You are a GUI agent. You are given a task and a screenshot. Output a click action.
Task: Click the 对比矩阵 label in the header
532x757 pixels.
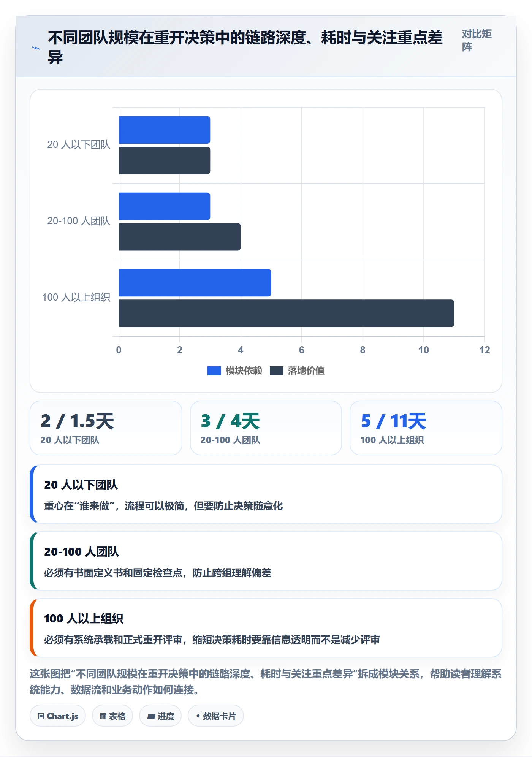coord(477,40)
